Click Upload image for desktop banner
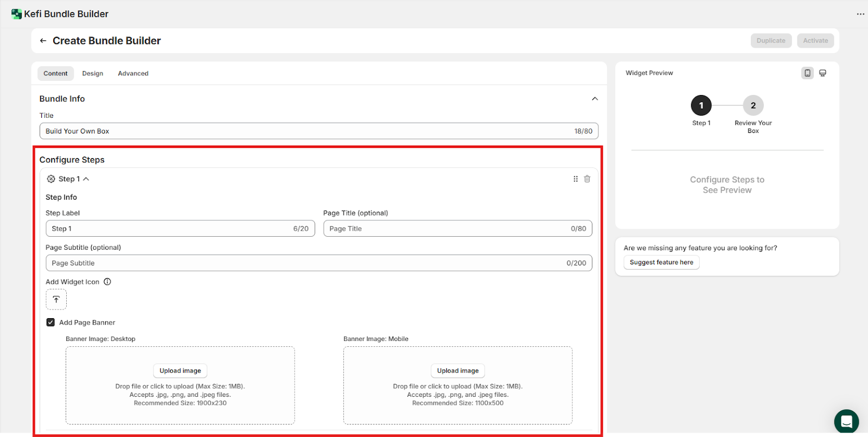 (x=180, y=371)
